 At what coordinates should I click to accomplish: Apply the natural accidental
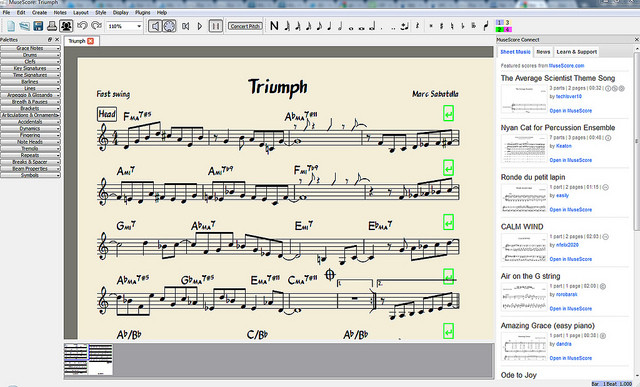(452, 26)
